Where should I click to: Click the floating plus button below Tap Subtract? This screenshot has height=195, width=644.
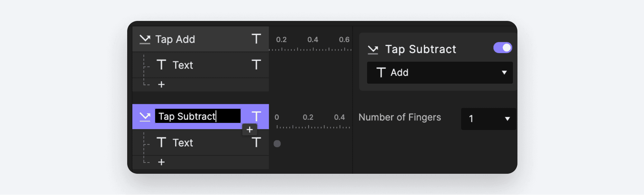coord(250,129)
